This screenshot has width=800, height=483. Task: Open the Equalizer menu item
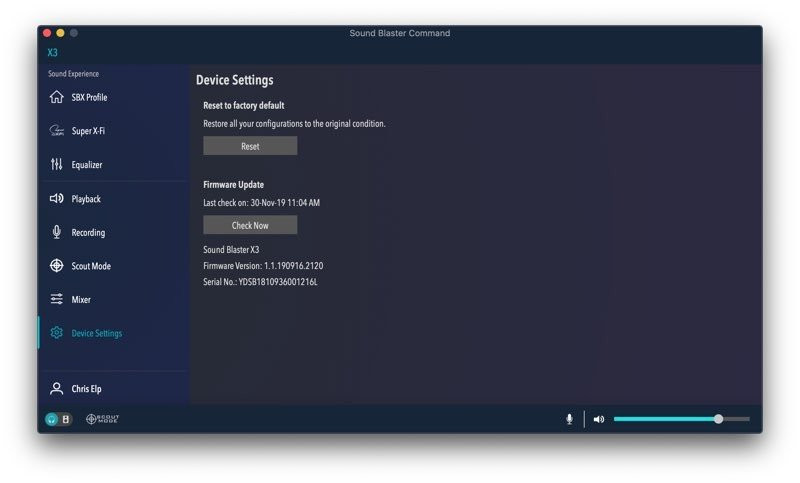[x=87, y=165]
